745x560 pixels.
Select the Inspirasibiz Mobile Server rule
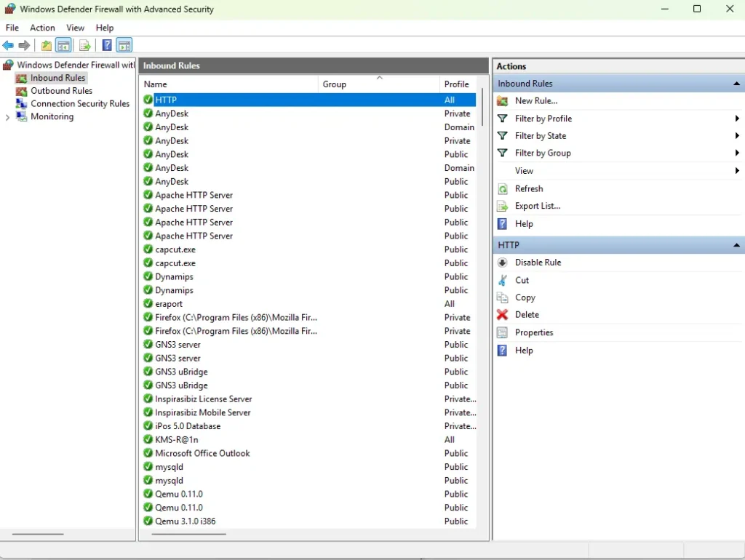click(309, 412)
